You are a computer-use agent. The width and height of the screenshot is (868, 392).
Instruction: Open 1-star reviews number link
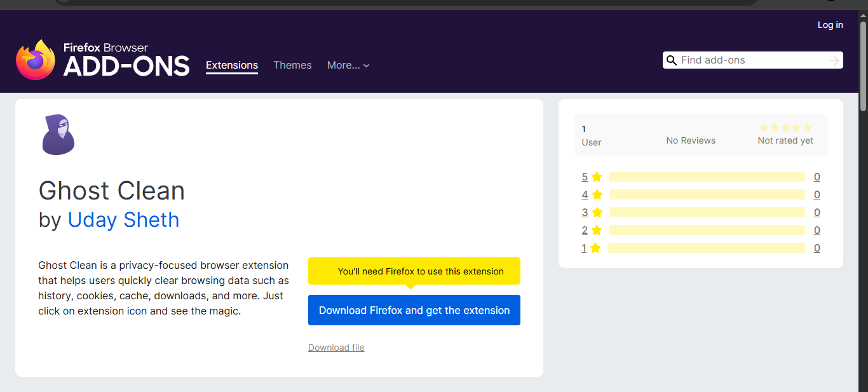click(584, 248)
